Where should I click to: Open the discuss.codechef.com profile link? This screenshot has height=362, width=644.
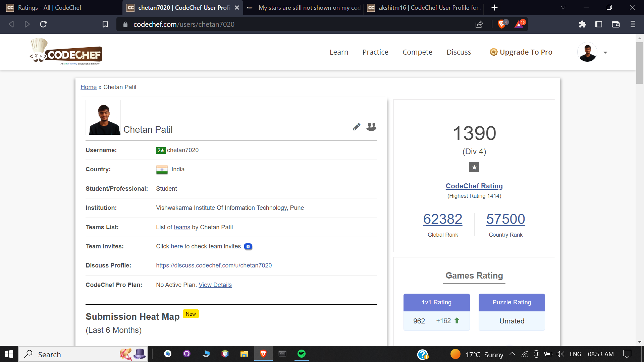click(214, 265)
